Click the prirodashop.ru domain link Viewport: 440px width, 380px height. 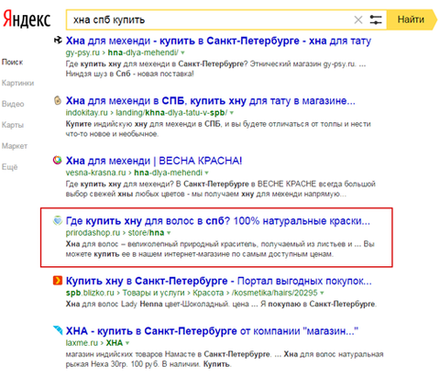pos(93,233)
